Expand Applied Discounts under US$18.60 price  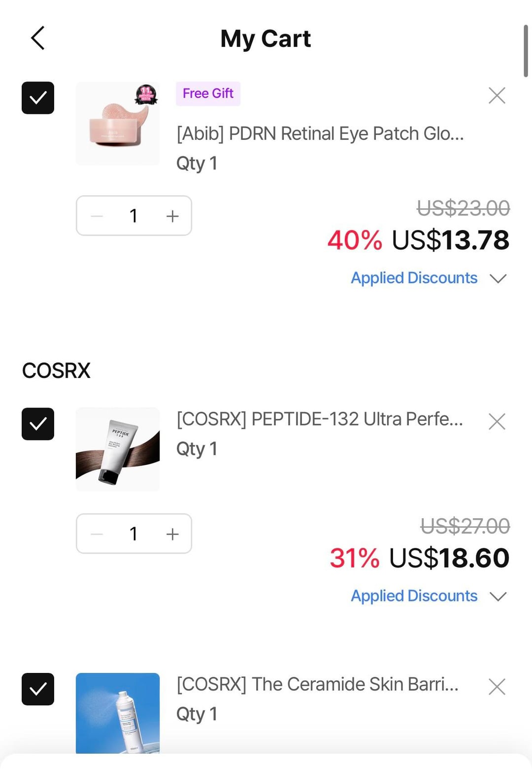click(428, 596)
